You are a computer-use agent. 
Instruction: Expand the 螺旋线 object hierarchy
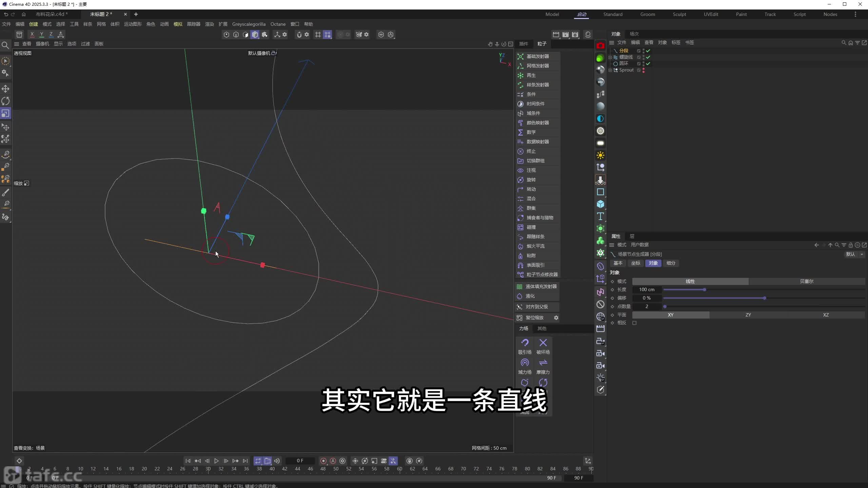pyautogui.click(x=610, y=57)
